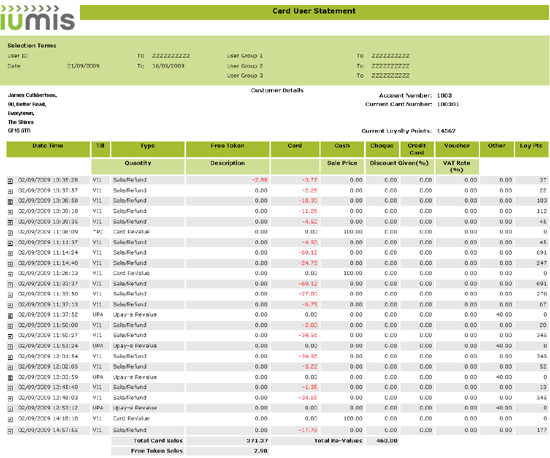Click the Other column header
The height and width of the screenshot is (458, 550).
click(497, 149)
